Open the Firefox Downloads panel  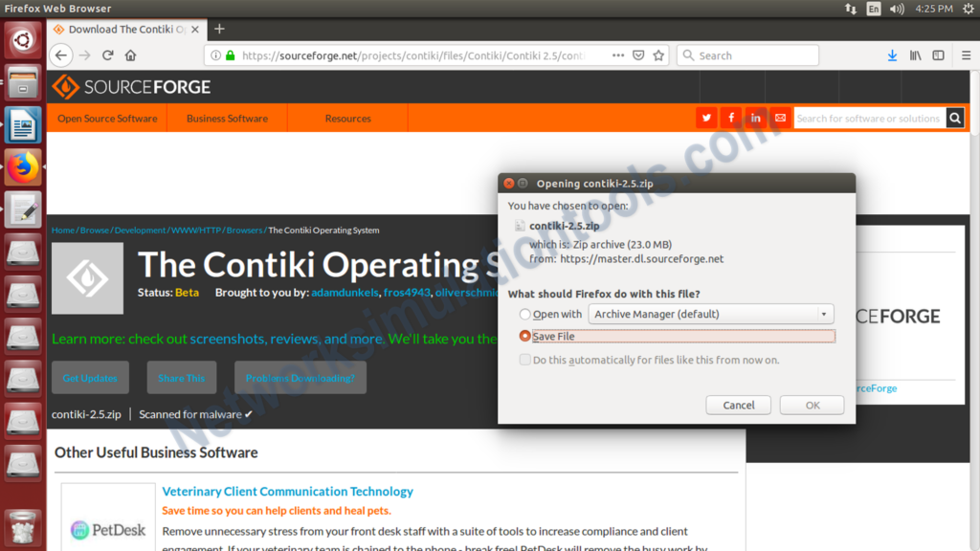click(890, 55)
